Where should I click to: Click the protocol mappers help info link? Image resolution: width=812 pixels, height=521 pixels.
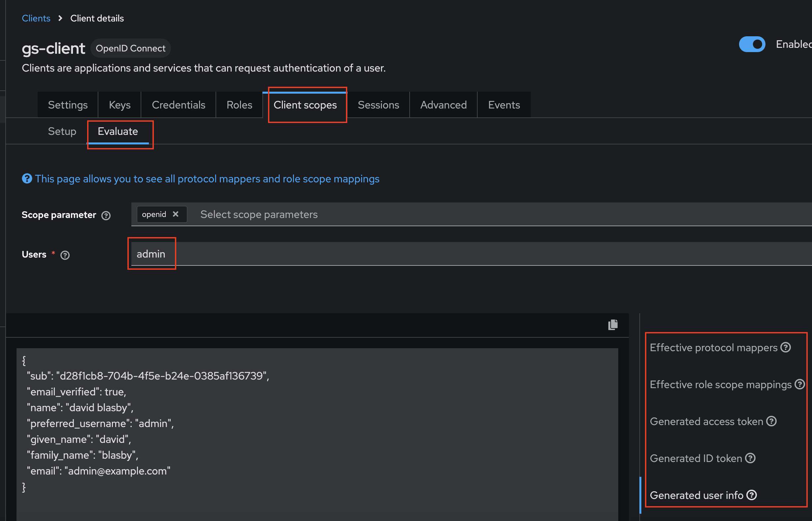click(207, 179)
